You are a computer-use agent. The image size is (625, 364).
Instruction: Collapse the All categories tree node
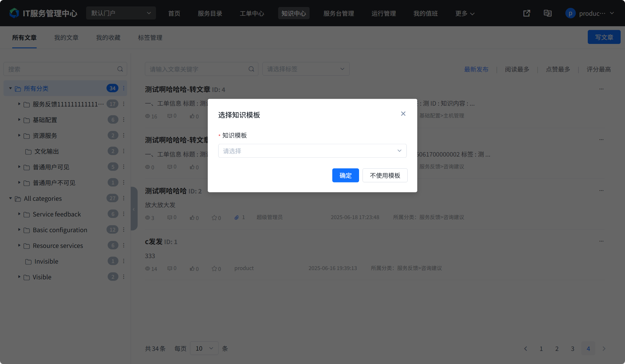10,198
